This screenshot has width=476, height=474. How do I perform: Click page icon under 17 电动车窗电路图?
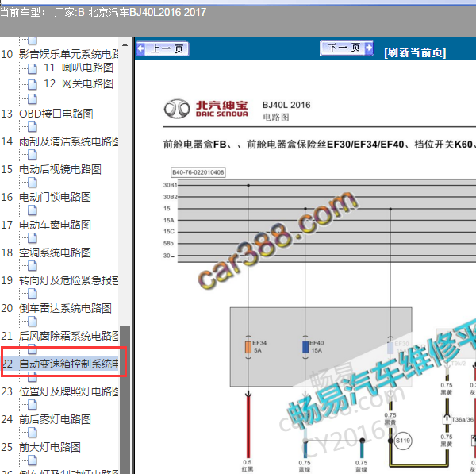(x=33, y=238)
